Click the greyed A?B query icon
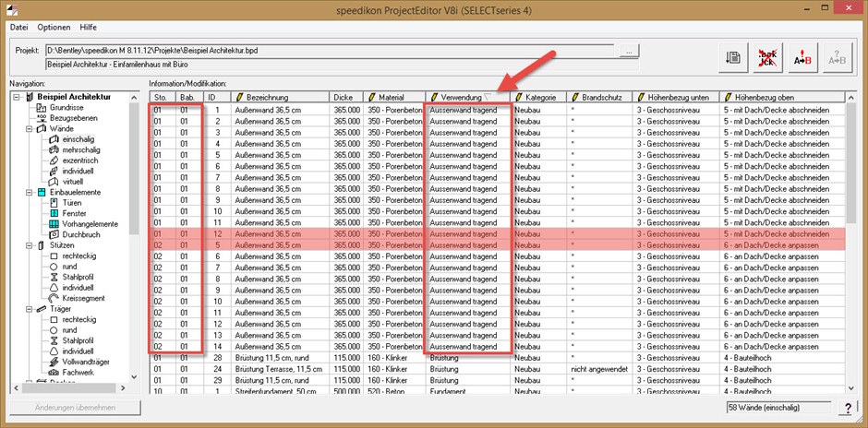The height and width of the screenshot is (428, 868). [x=836, y=57]
